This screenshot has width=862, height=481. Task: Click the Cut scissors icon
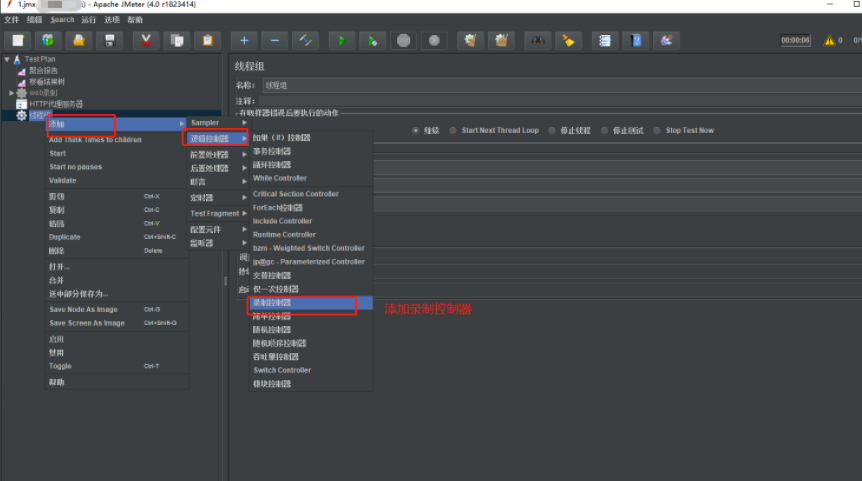(146, 41)
